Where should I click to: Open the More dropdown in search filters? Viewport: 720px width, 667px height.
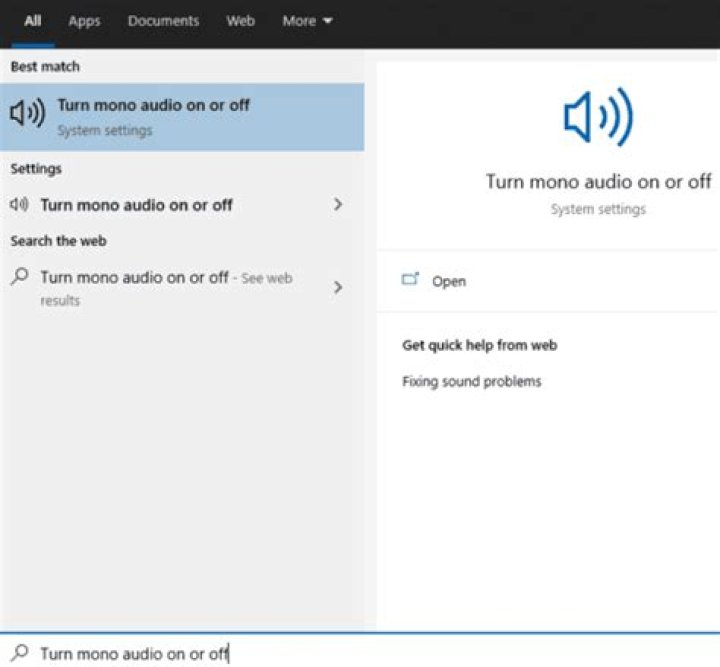(306, 21)
